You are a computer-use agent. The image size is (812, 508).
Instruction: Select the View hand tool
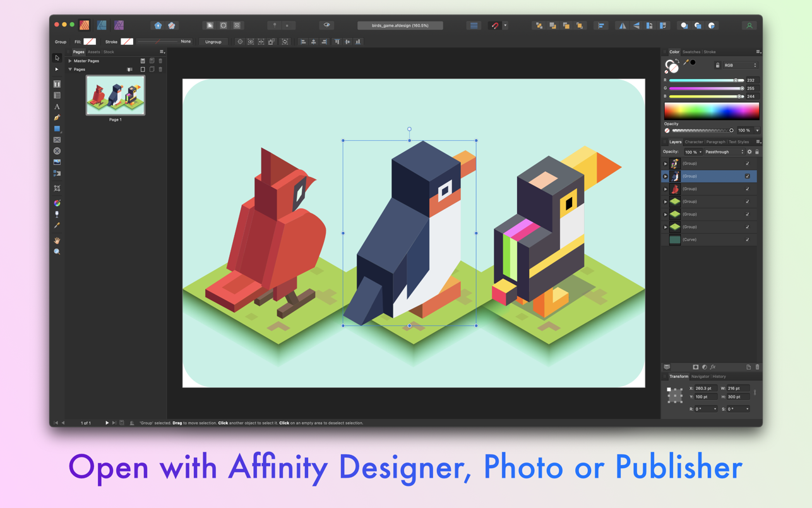57,241
